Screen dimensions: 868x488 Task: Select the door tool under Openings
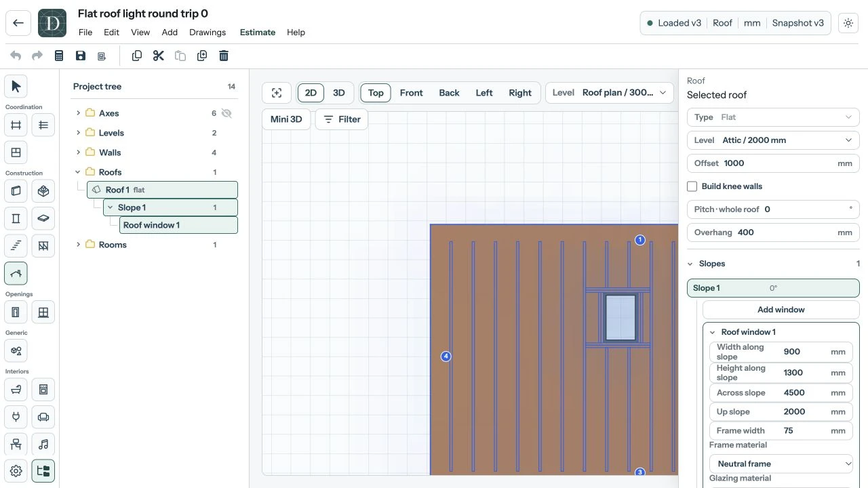click(16, 312)
